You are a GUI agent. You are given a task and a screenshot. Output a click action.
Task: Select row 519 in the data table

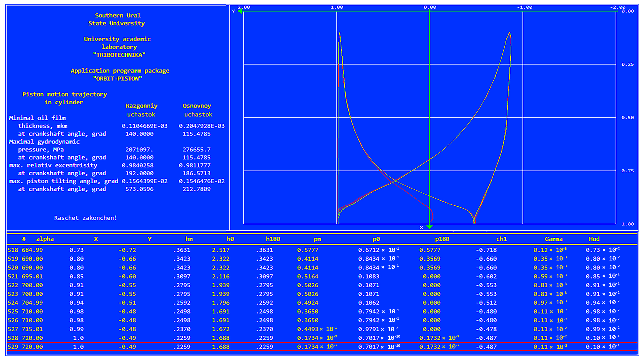(x=322, y=258)
